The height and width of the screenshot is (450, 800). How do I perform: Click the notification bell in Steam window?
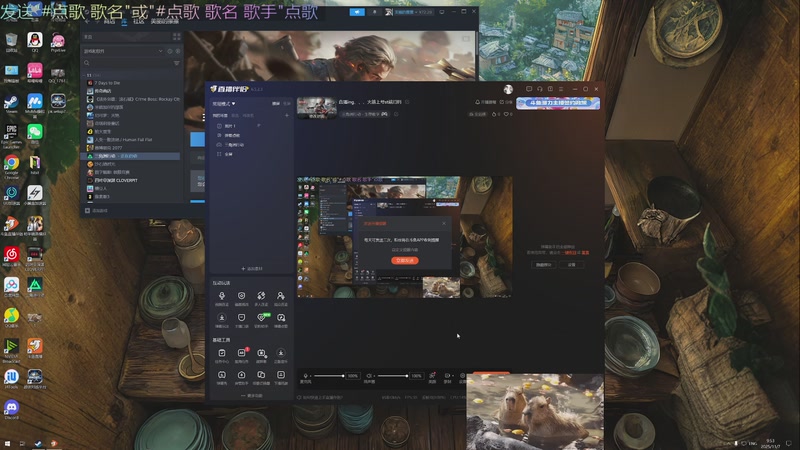coord(374,12)
